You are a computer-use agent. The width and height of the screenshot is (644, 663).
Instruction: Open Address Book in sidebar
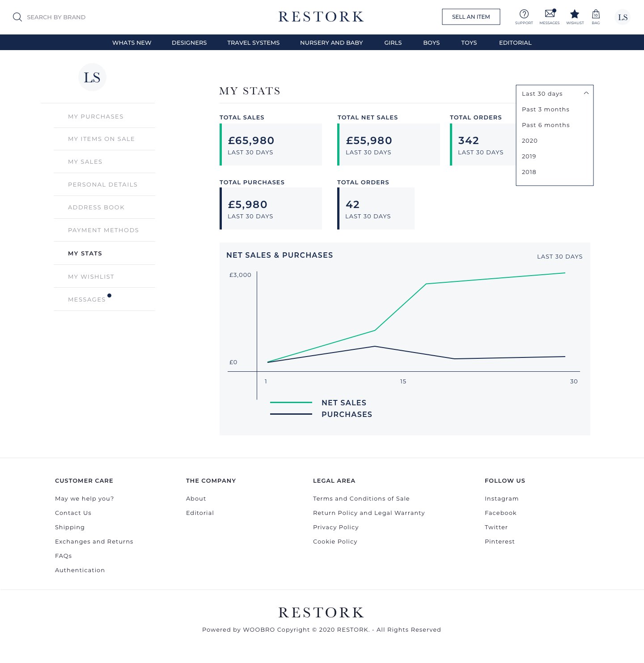(96, 207)
